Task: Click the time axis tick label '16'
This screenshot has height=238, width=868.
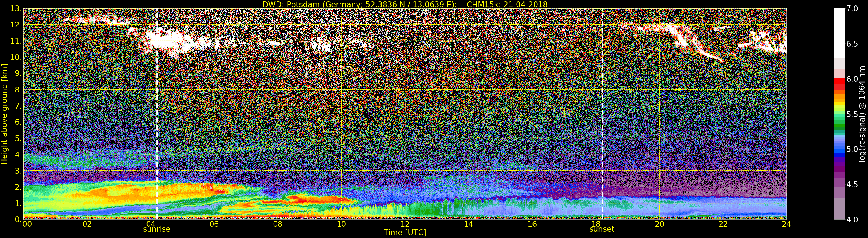Action: 532,224
